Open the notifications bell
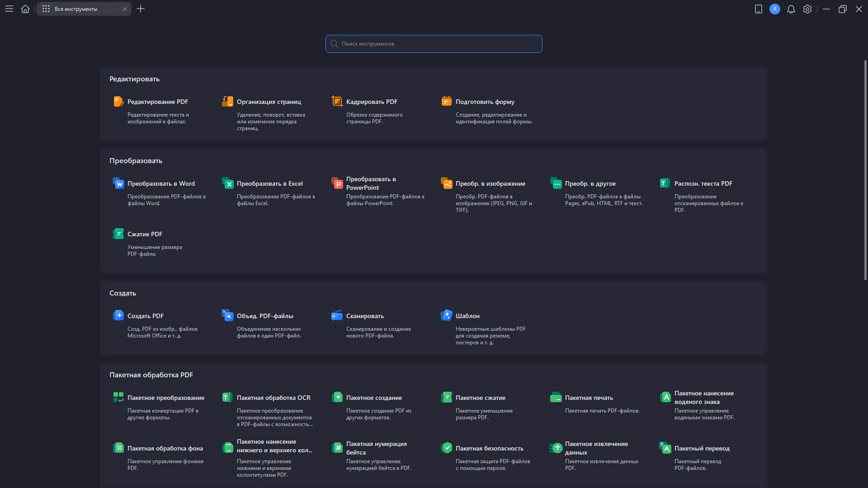Image resolution: width=868 pixels, height=488 pixels. 791,9
